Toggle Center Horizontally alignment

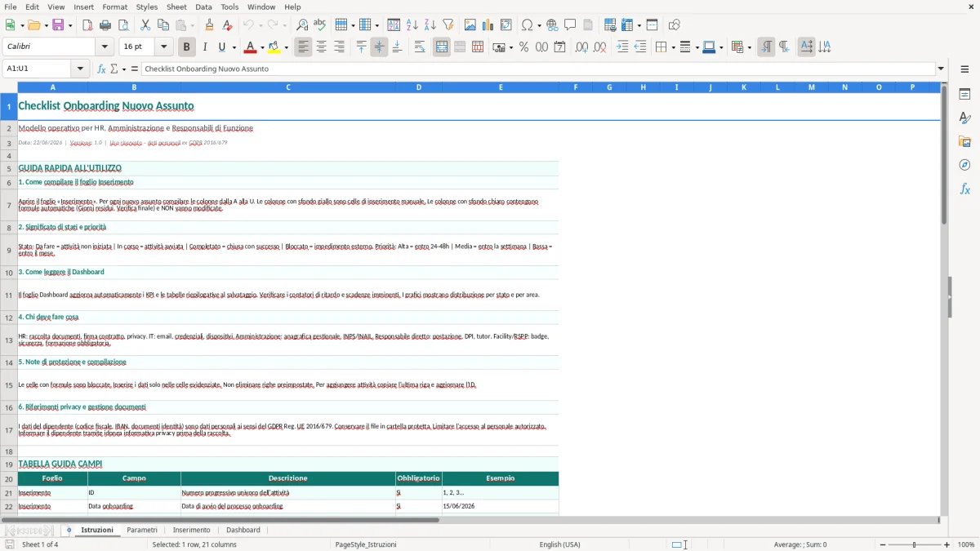322,47
